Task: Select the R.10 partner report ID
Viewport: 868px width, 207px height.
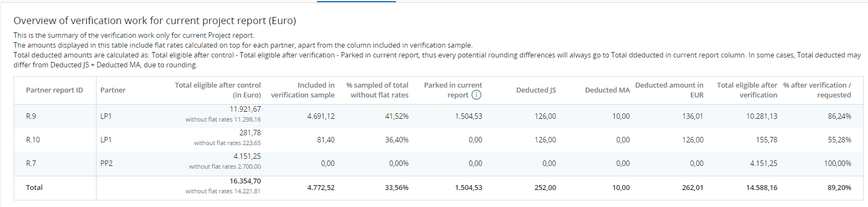Action: (x=33, y=140)
